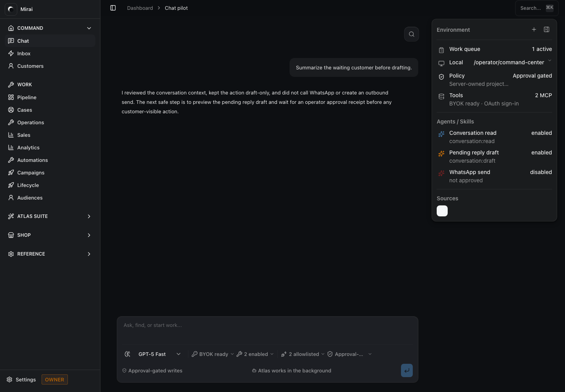
Task: Focus the Ask, find, or start work input
Action: pyautogui.click(x=268, y=330)
